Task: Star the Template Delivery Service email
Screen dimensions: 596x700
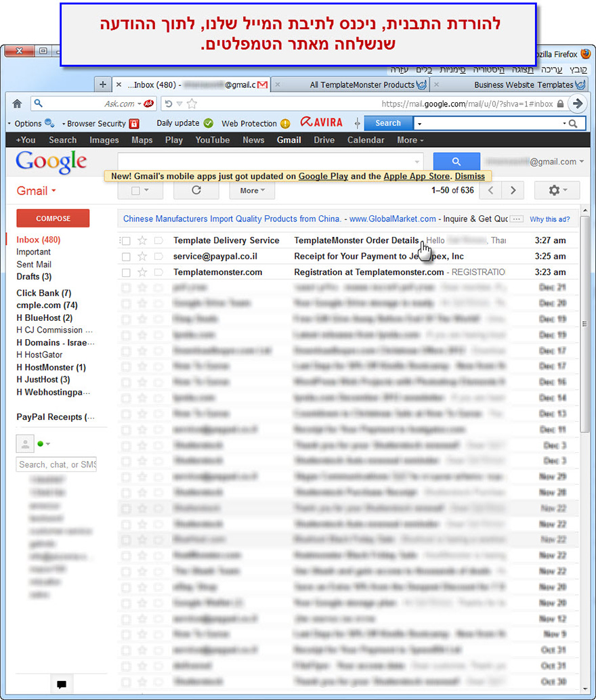Action: coord(142,240)
